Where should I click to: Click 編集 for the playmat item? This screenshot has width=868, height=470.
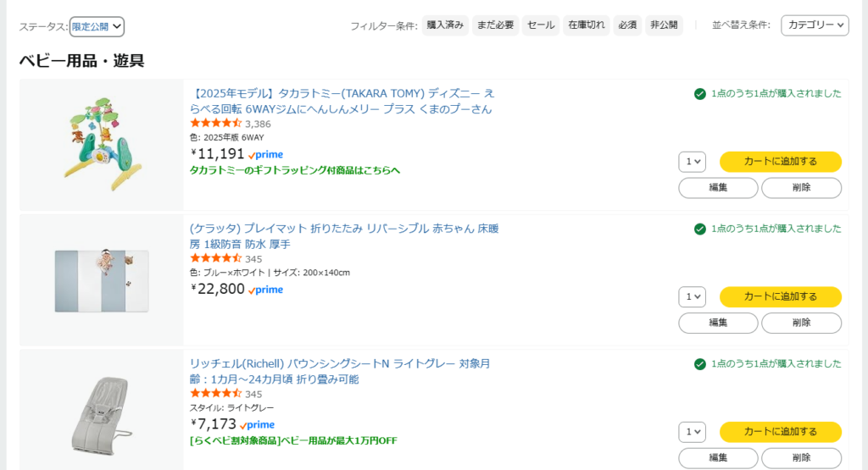[718, 323]
